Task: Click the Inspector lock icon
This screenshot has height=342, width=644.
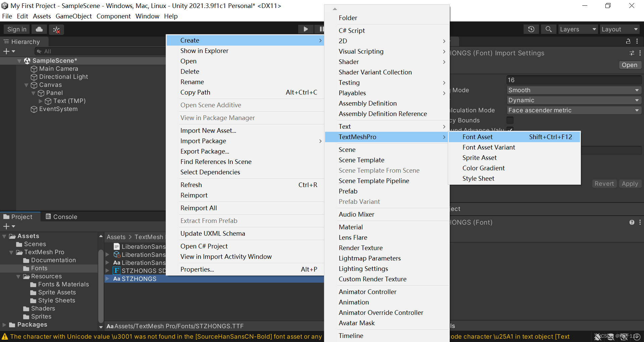Action: click(628, 41)
